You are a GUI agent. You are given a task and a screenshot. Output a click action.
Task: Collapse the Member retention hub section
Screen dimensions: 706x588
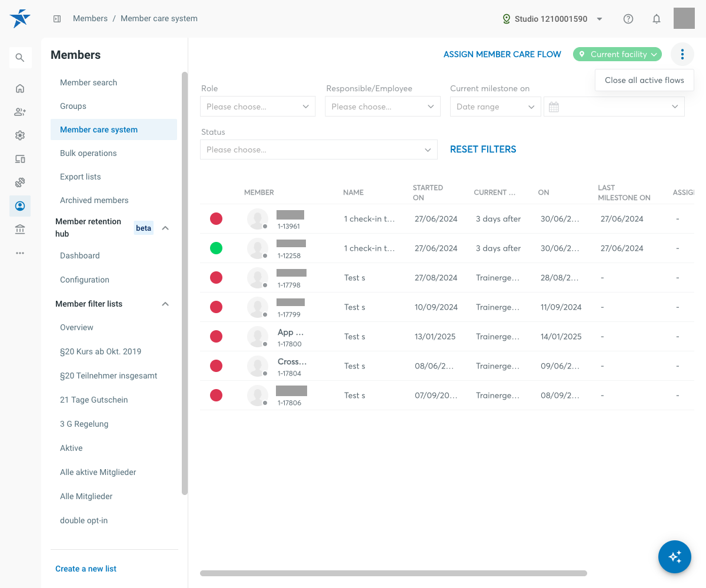[165, 228]
